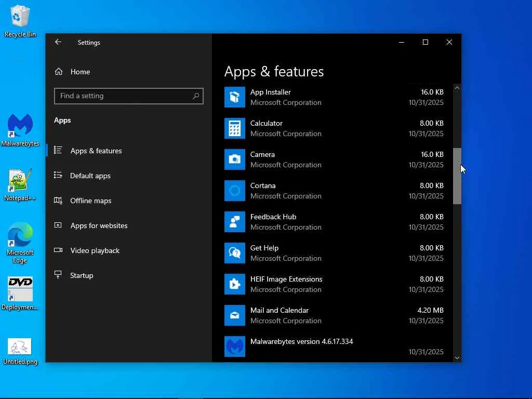Image resolution: width=532 pixels, height=399 pixels.
Task: Click the Offline maps sidebar icon
Action: click(58, 201)
